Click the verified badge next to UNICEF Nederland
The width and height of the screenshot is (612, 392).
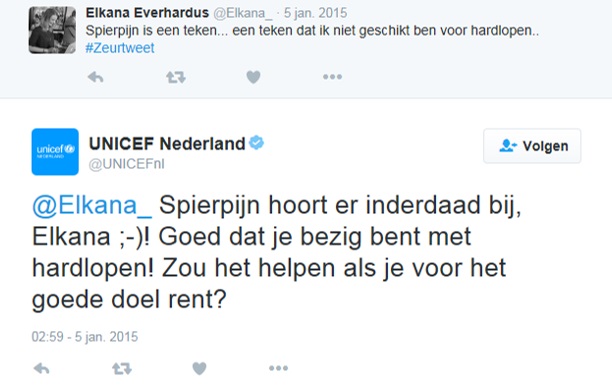[x=256, y=143]
